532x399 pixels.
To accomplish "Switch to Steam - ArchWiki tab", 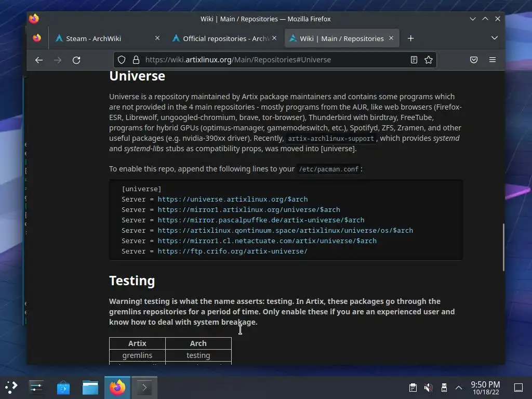I will click(107, 38).
